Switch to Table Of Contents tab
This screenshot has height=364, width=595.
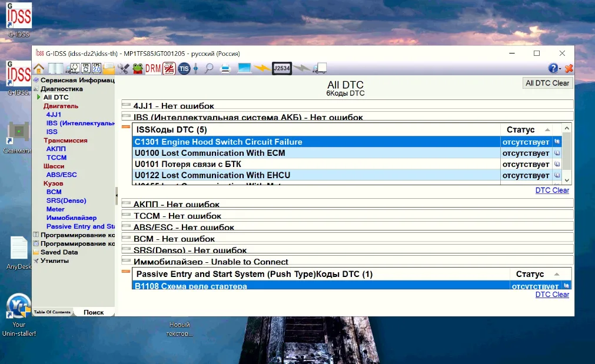(x=52, y=312)
